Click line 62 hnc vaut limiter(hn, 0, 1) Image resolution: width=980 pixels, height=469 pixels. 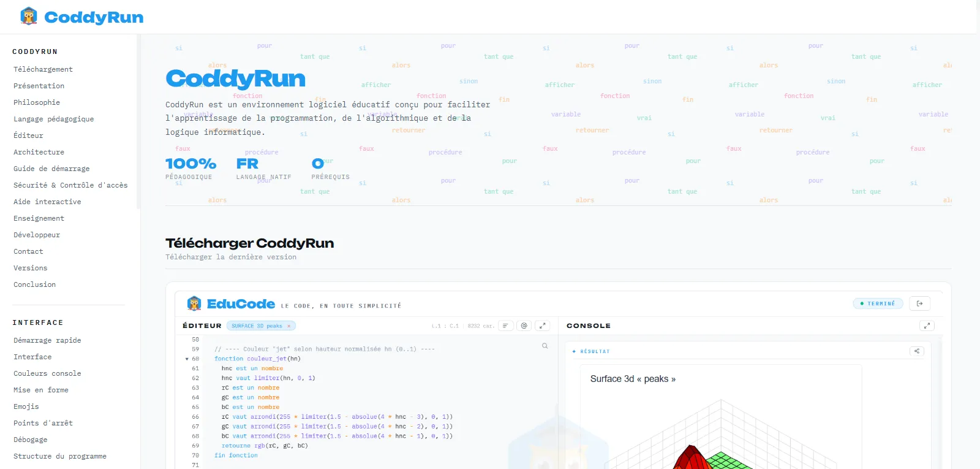click(268, 378)
